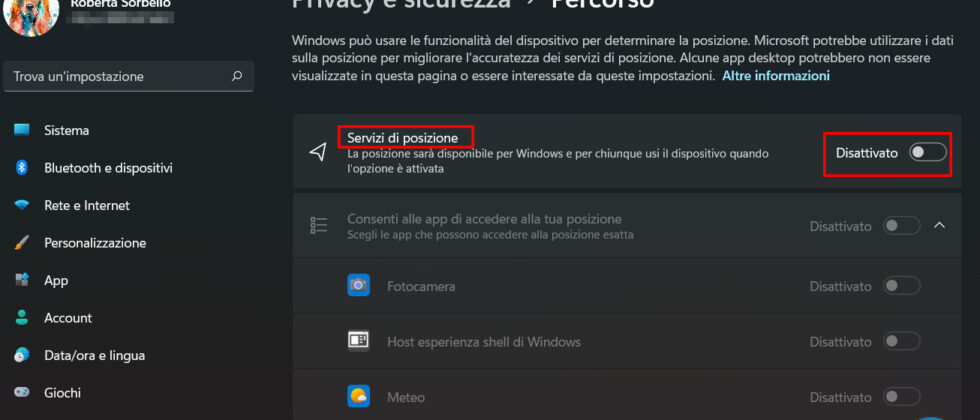
Task: Click the Account person icon
Action: point(22,318)
